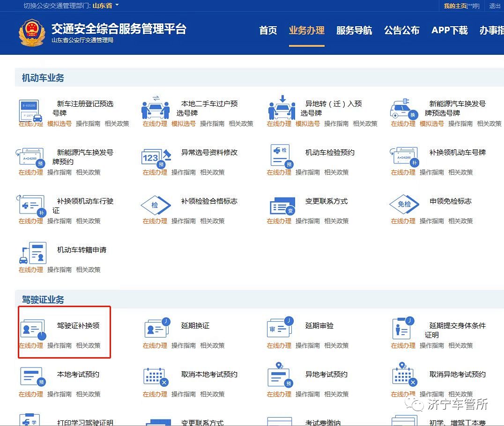The width and height of the screenshot is (504, 426).
Task: Open the 服务导航 menu
Action: pyautogui.click(x=354, y=30)
